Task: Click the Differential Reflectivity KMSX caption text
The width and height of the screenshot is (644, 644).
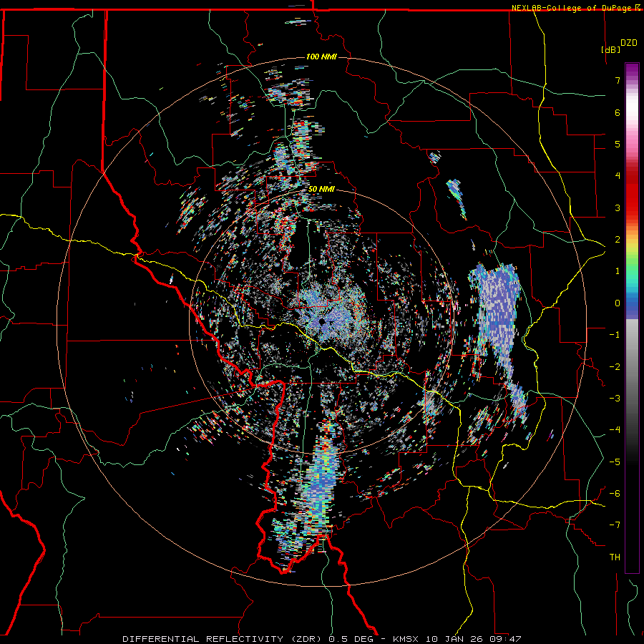Action: (x=322, y=639)
